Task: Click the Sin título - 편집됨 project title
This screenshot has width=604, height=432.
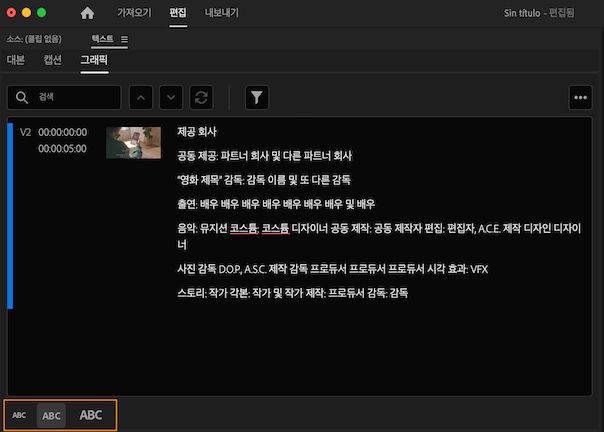Action: coord(539,13)
